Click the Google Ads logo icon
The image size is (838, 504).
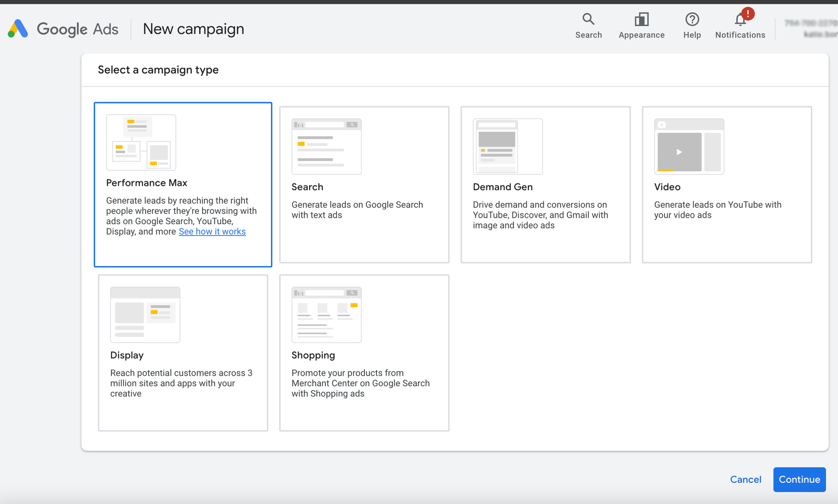[x=18, y=29]
